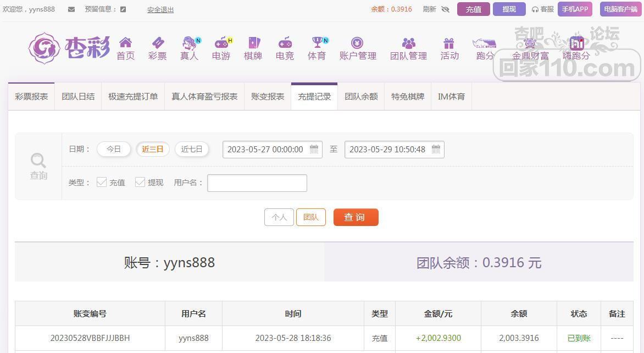
Task: Click the 用户名 input field
Action: [x=257, y=183]
